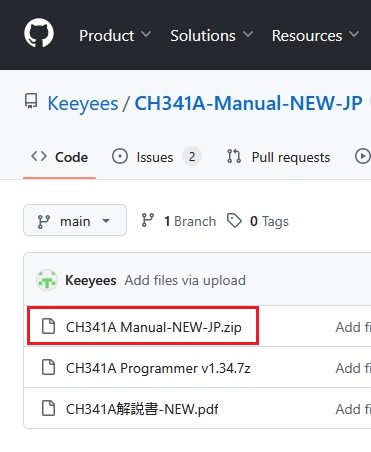Open the Add files via upload commit
The height and width of the screenshot is (452, 371).
click(x=185, y=280)
